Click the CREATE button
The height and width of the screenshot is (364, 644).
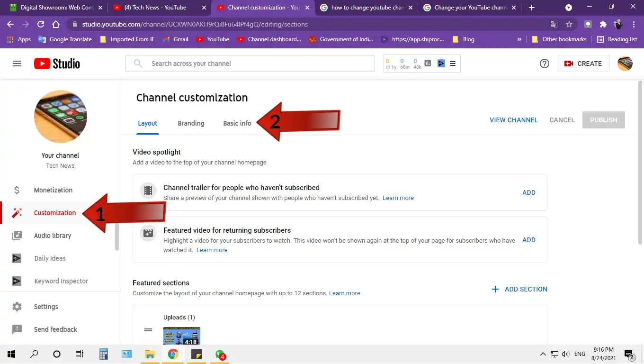coord(583,64)
